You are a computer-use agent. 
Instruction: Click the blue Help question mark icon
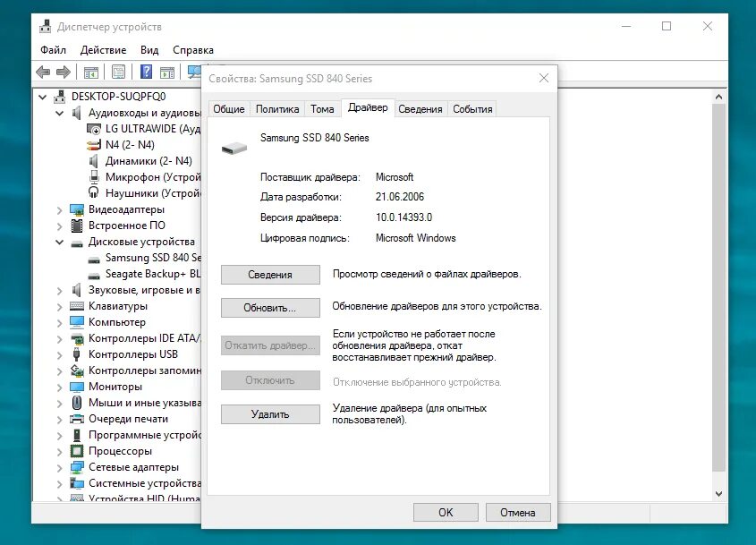pyautogui.click(x=146, y=72)
